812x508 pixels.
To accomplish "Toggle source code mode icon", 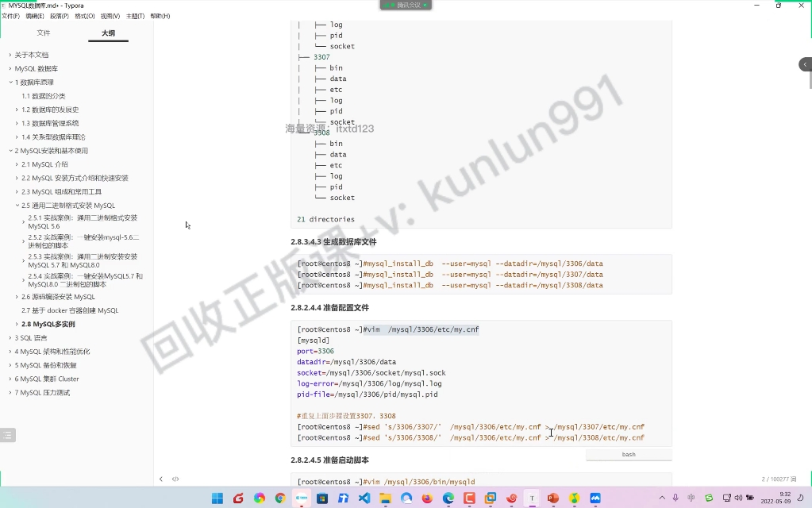I will (175, 479).
